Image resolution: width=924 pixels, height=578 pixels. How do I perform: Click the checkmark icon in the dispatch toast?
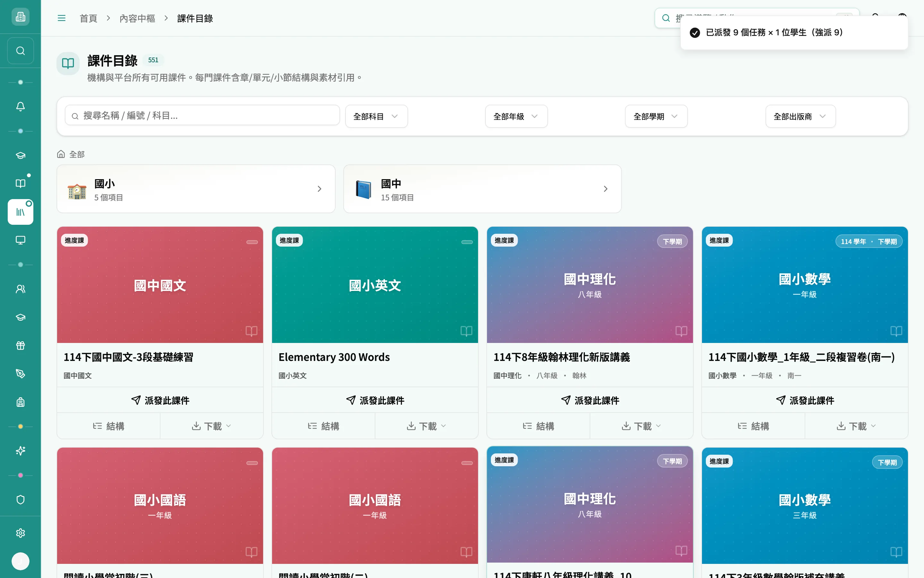coord(695,32)
